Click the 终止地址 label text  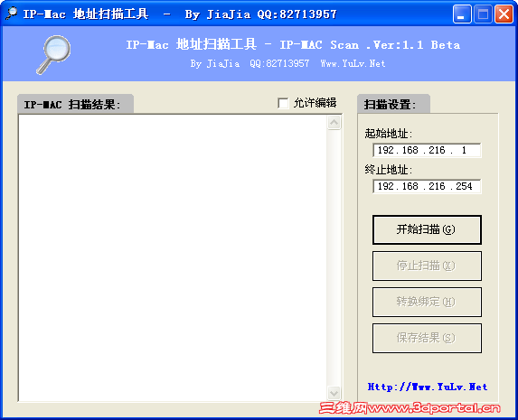coord(389,170)
